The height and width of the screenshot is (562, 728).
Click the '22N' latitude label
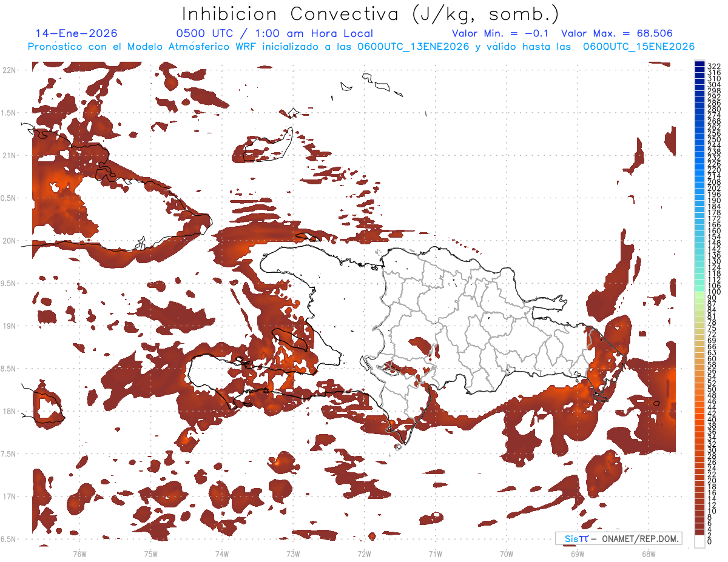[9, 70]
